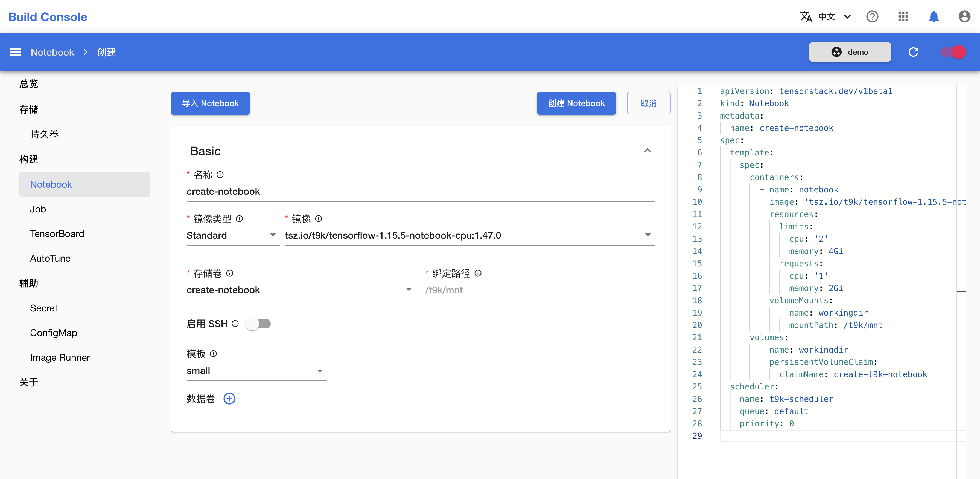
Task: Open the demo project selector
Action: coord(850,52)
